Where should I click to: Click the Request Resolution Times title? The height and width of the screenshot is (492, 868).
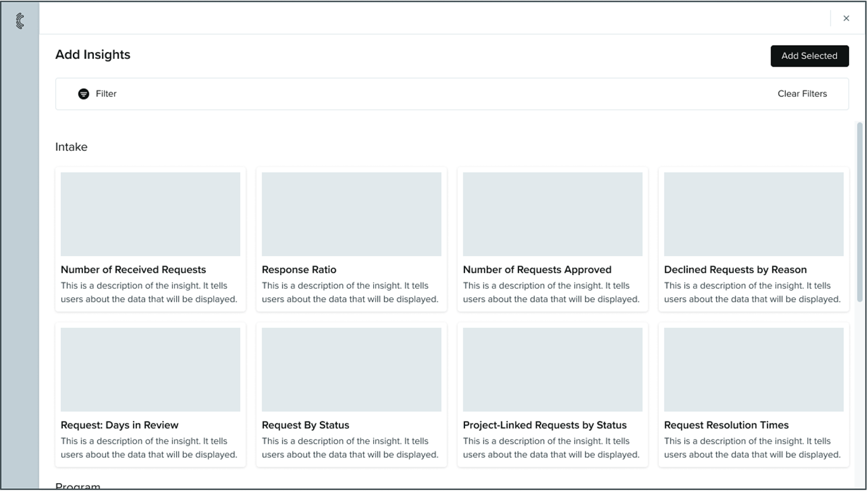726,425
